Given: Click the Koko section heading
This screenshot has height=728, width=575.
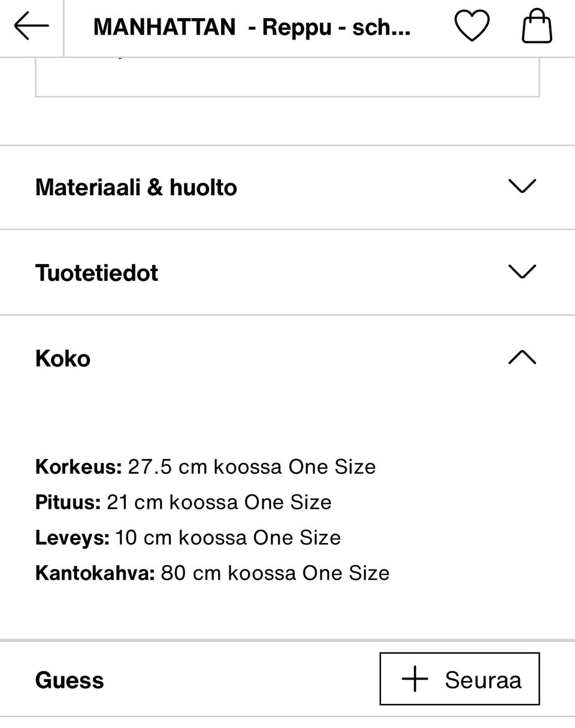Looking at the screenshot, I should coord(63,359).
